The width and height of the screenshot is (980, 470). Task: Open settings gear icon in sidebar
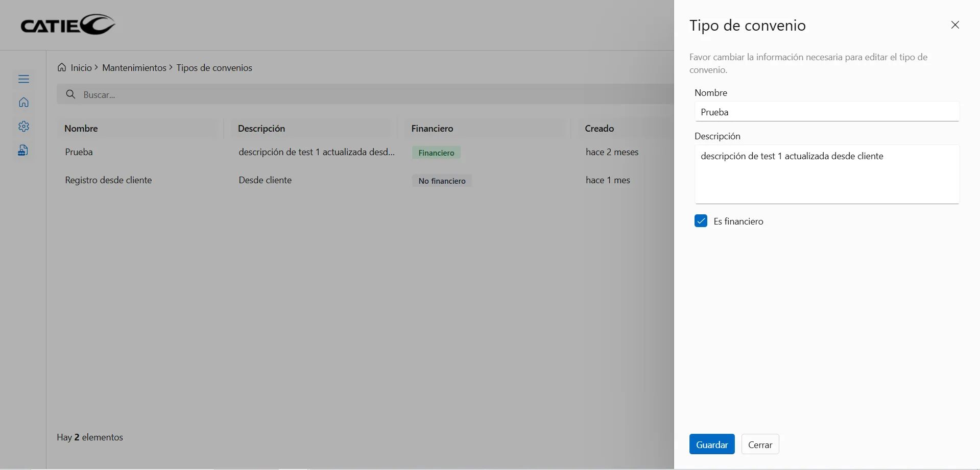tap(23, 127)
